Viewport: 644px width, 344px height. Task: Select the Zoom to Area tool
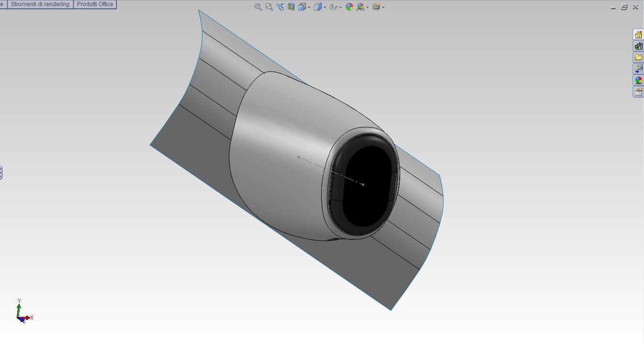tap(269, 7)
